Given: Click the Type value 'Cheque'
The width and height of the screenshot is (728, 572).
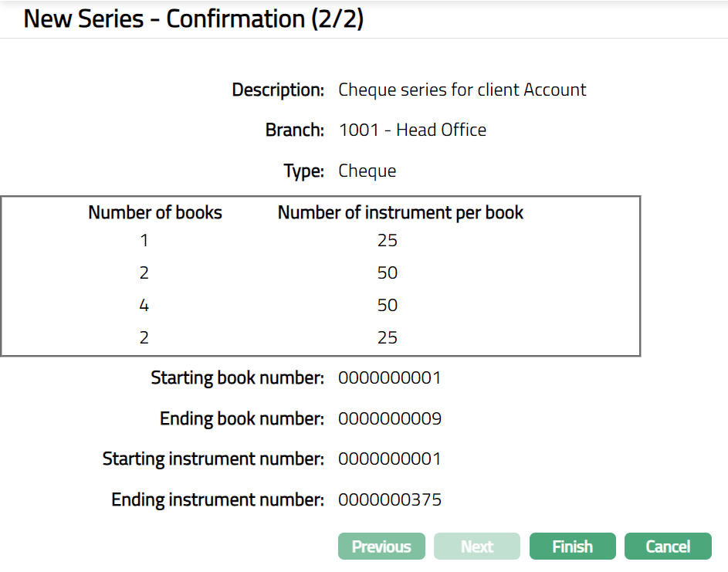Looking at the screenshot, I should tap(367, 171).
